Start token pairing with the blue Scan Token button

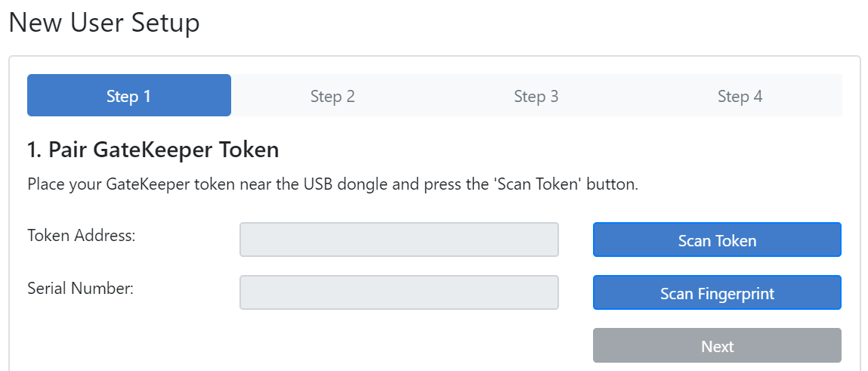[x=717, y=240]
